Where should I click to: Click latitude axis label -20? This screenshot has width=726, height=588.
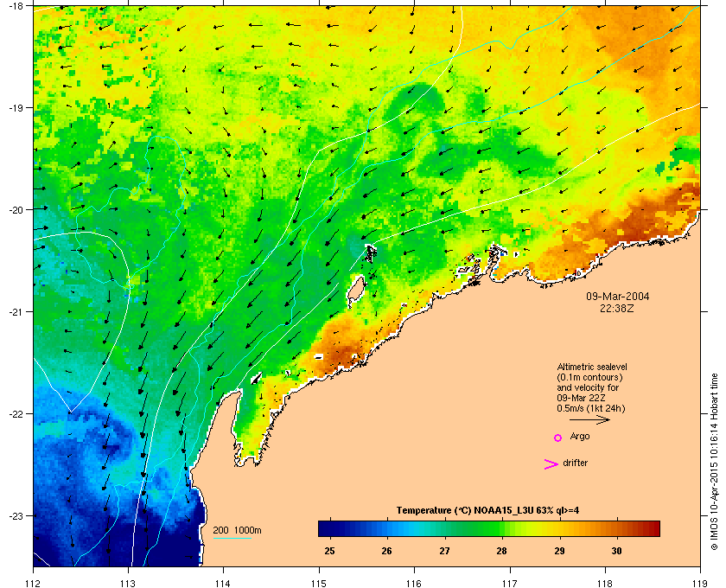tap(16, 209)
